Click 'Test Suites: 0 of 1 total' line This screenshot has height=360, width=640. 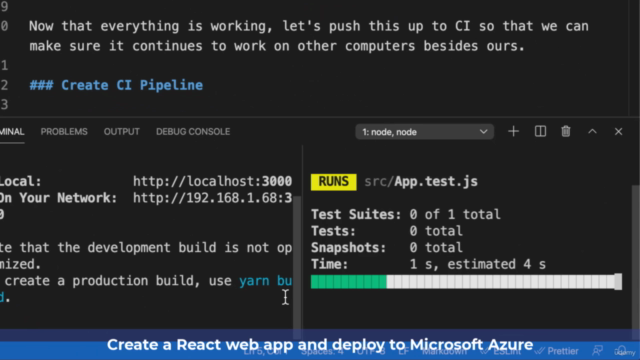[x=406, y=214]
